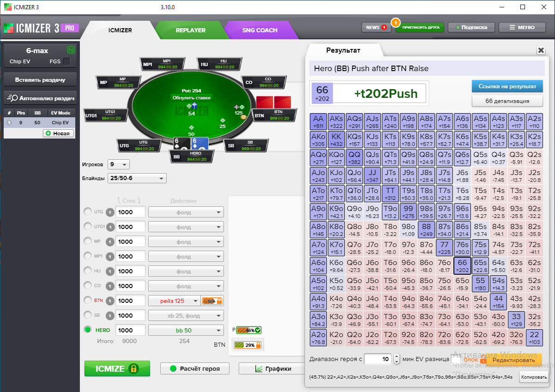
Task: Select the HERO radio button
Action: point(87,330)
